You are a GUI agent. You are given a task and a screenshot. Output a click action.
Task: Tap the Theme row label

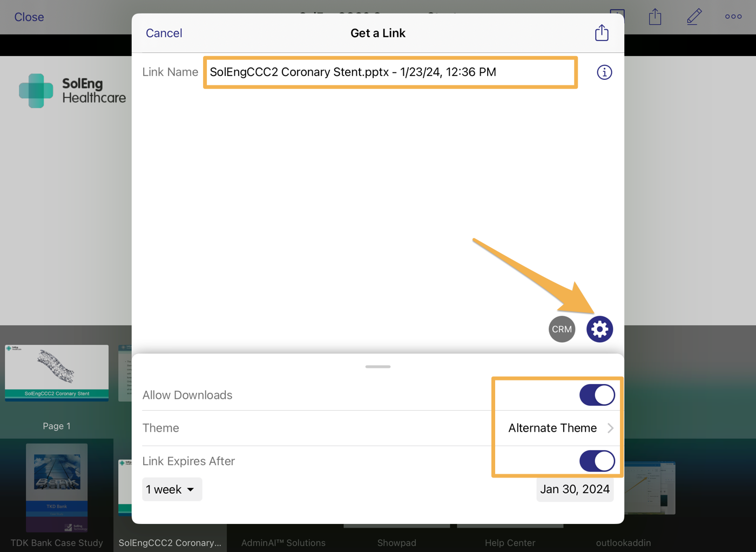(160, 428)
